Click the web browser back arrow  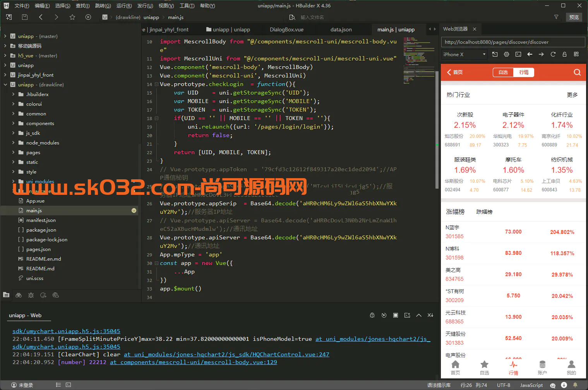(530, 54)
